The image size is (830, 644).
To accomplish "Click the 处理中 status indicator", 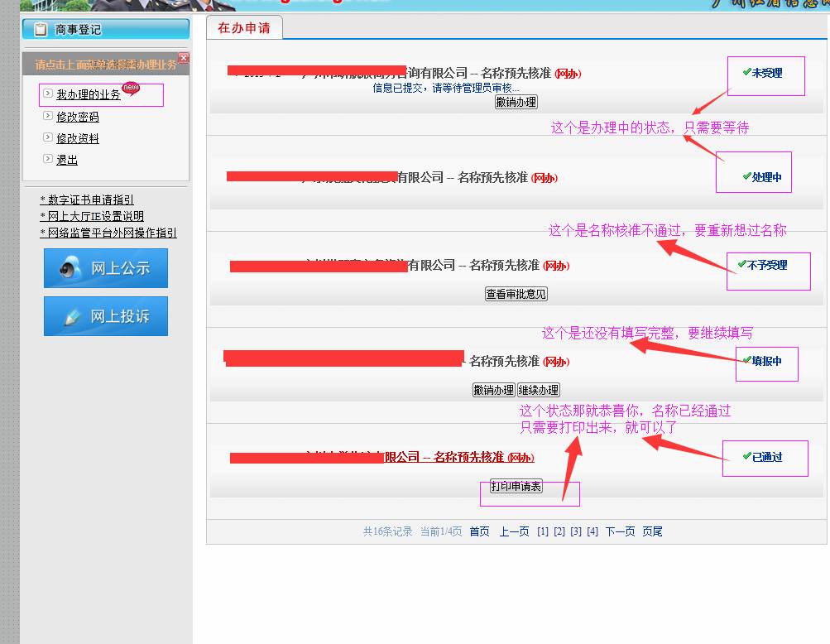I will [753, 172].
